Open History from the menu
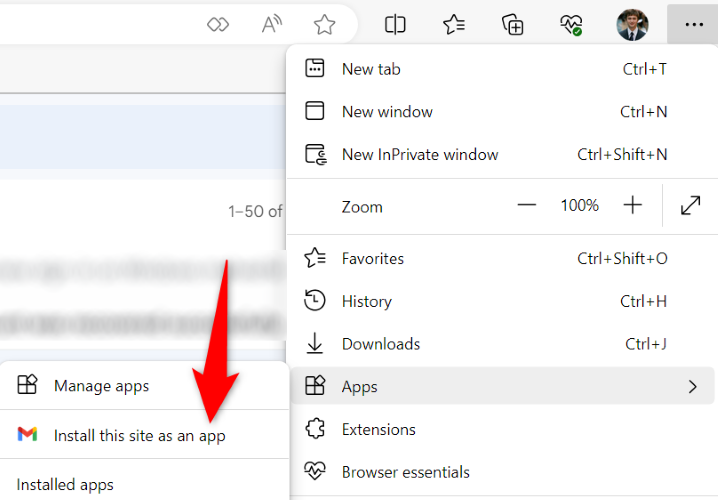718x500 pixels. click(x=502, y=301)
